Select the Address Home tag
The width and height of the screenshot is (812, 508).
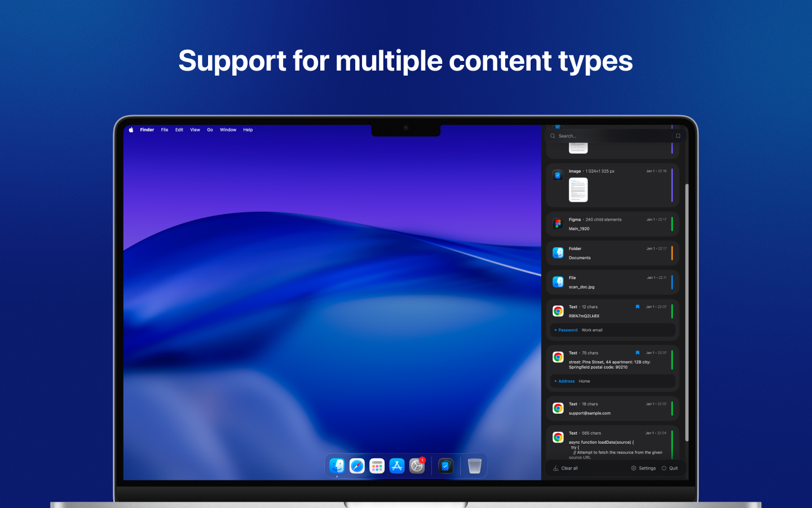pos(564,381)
